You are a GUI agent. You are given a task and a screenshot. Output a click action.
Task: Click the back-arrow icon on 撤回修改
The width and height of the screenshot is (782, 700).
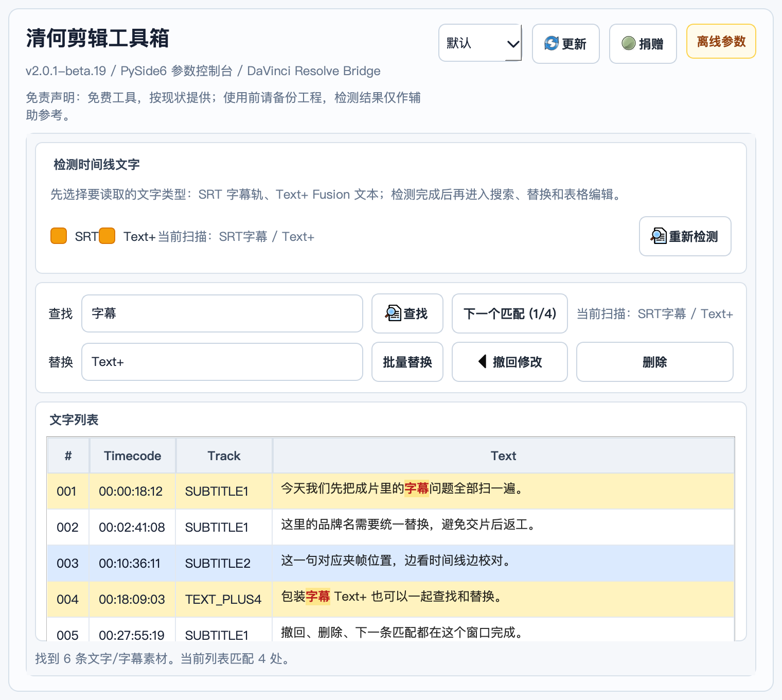coord(483,361)
